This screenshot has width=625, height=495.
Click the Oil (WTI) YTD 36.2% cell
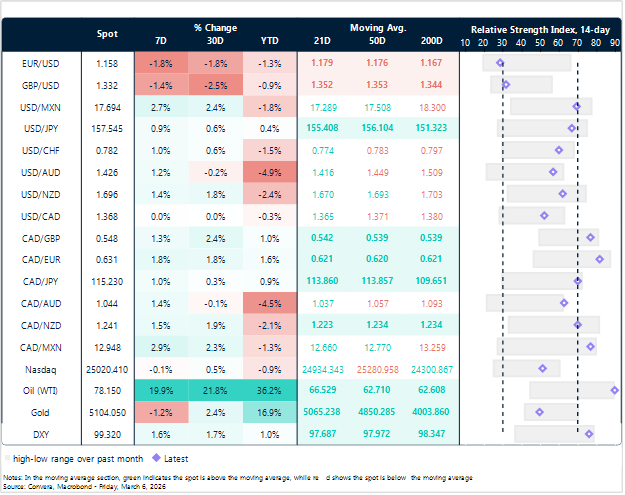click(270, 389)
